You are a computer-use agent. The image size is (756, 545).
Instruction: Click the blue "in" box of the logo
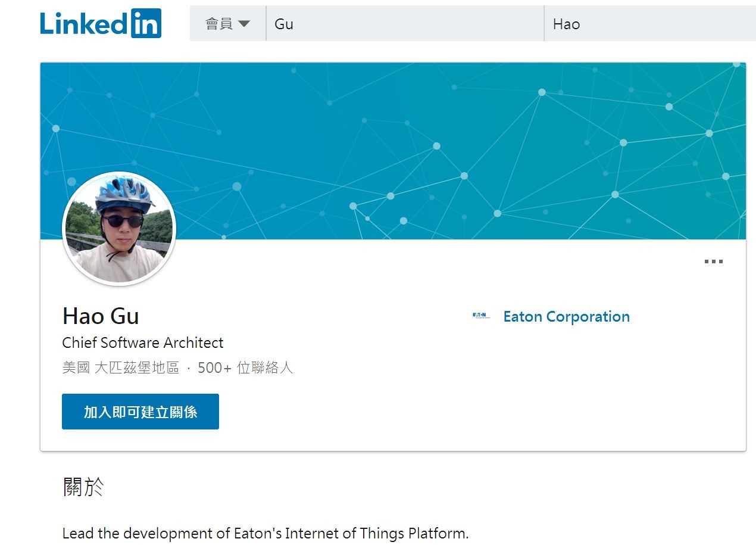coord(146,24)
